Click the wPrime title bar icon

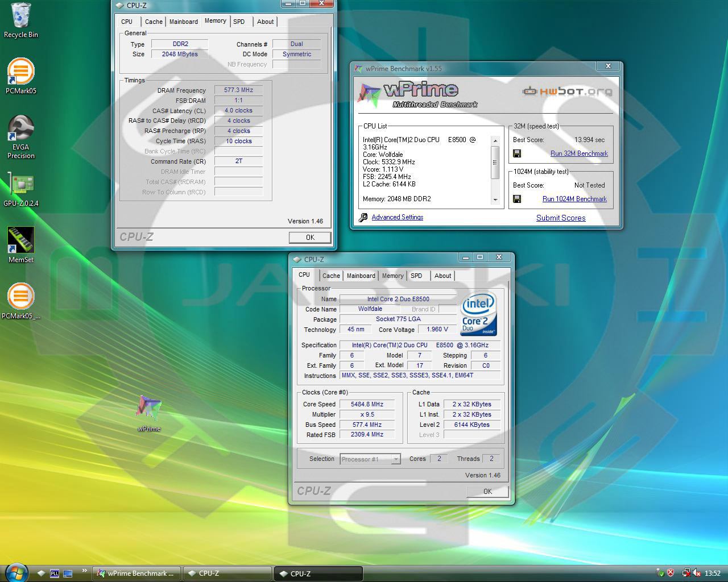358,69
